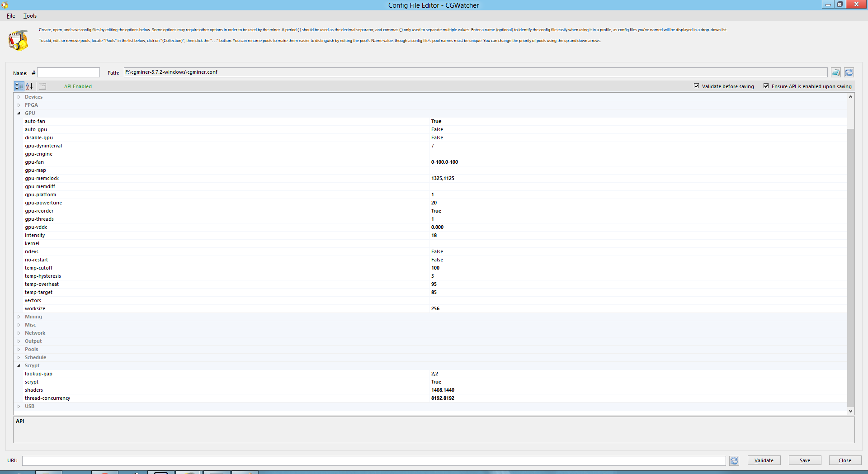Select the gpu-dyninterval property
The image size is (868, 474).
(x=434, y=146)
